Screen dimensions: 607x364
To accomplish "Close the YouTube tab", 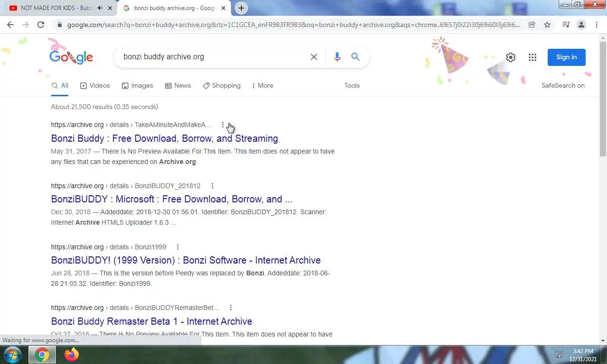I will pos(110,8).
